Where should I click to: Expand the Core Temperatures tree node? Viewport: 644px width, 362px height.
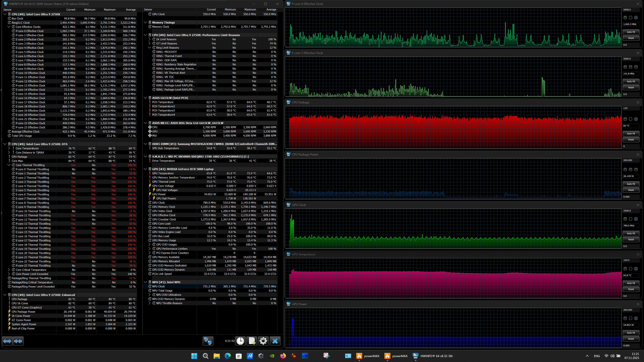coord(9,148)
